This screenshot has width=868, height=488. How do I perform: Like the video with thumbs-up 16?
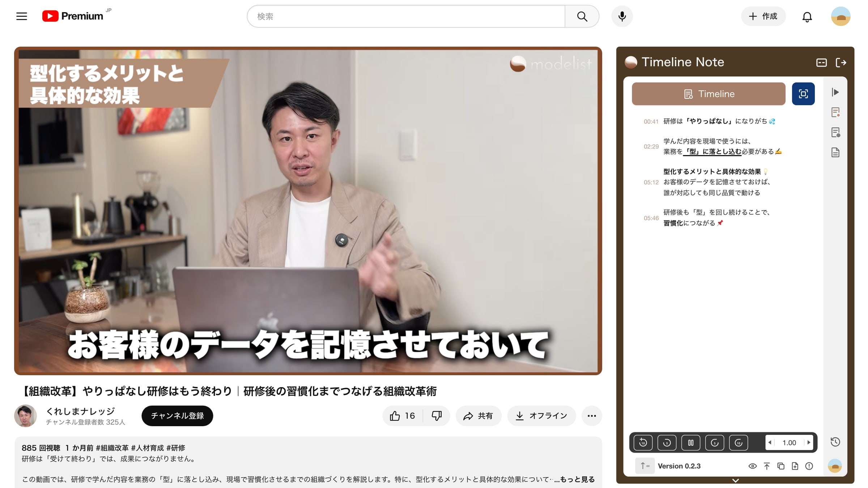point(403,416)
